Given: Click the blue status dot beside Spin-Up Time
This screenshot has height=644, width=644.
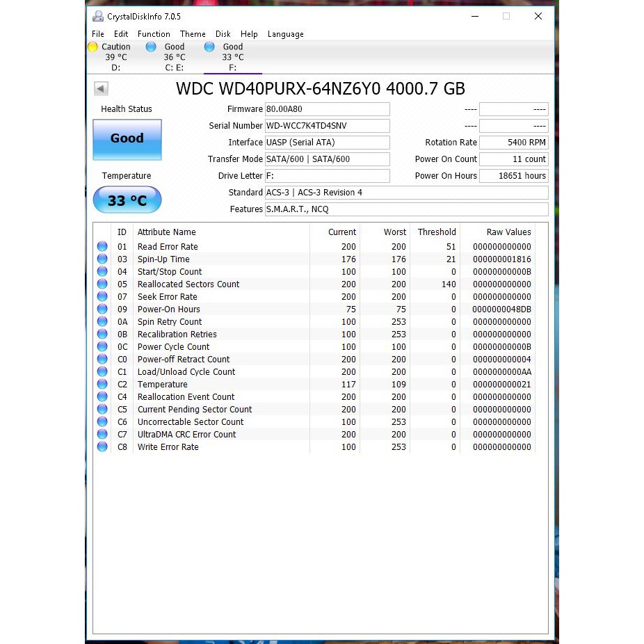Looking at the screenshot, I should 102,259.
